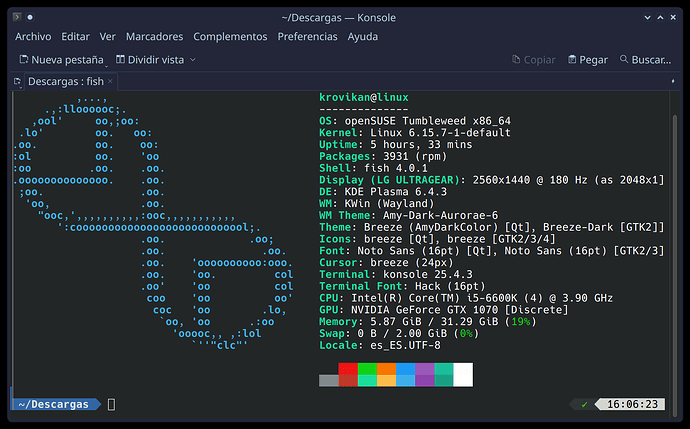
Task: Open the Archivo menu
Action: pos(33,36)
